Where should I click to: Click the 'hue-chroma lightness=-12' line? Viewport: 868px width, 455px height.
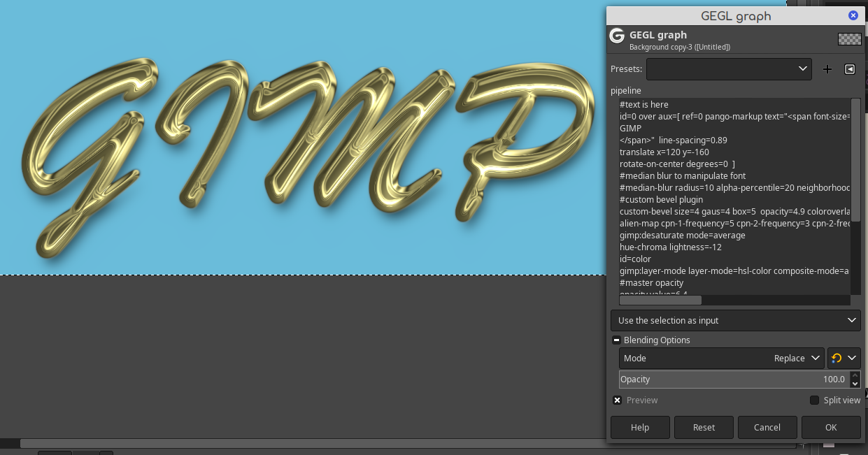coord(670,247)
